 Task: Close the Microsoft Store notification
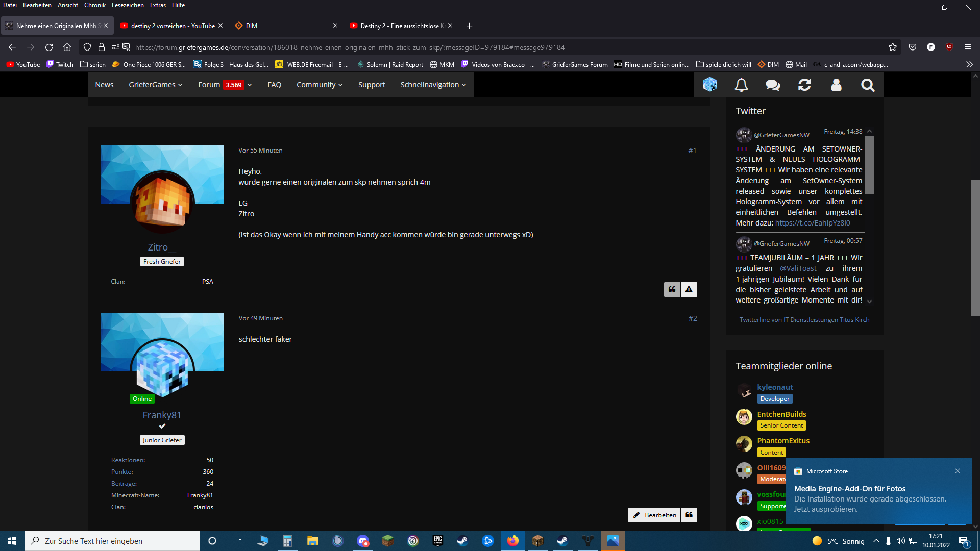click(x=958, y=471)
